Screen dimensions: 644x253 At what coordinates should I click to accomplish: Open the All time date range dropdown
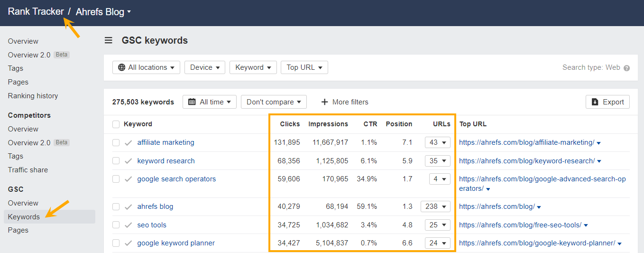(x=210, y=102)
